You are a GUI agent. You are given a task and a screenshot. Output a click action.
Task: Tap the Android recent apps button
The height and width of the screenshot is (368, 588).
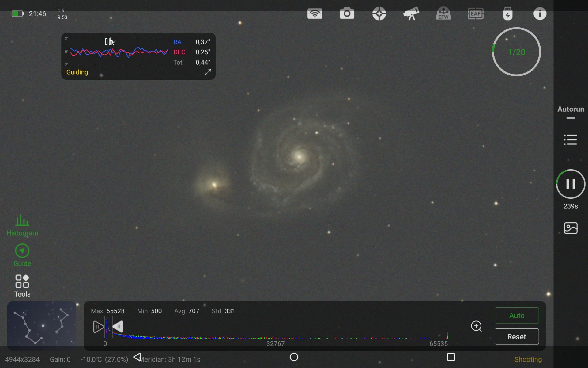pyautogui.click(x=451, y=357)
